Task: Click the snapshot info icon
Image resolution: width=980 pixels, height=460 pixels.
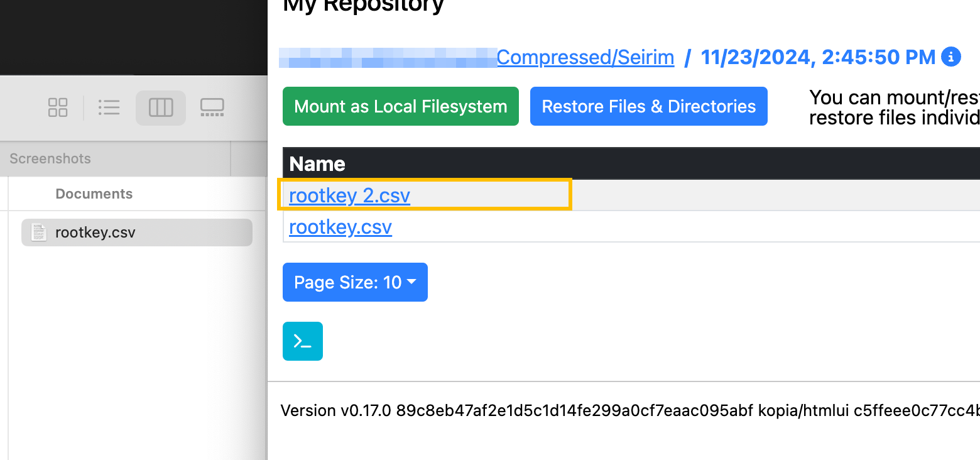Action: [x=951, y=57]
